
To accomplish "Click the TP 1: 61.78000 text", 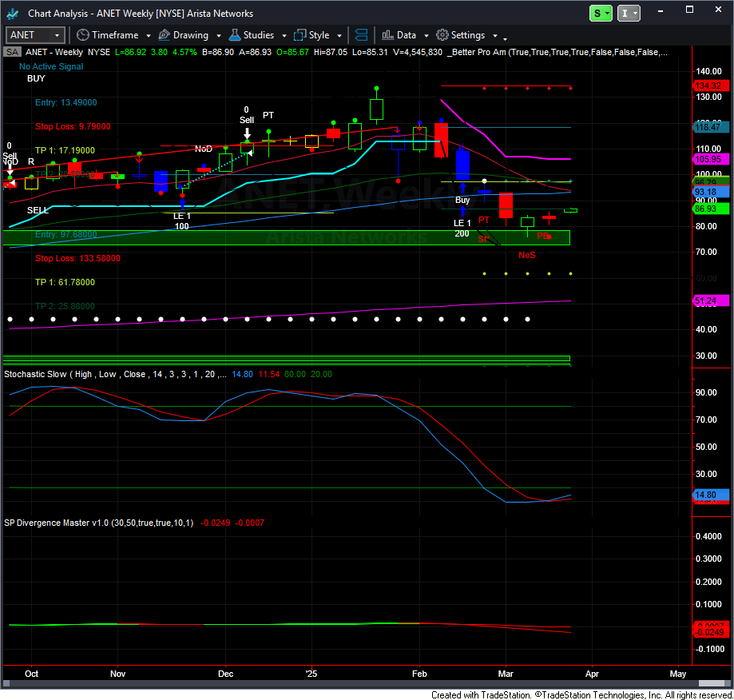I will coord(65,282).
